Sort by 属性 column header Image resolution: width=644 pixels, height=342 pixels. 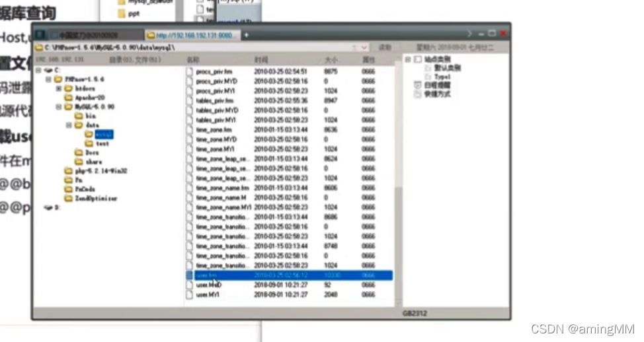point(368,60)
